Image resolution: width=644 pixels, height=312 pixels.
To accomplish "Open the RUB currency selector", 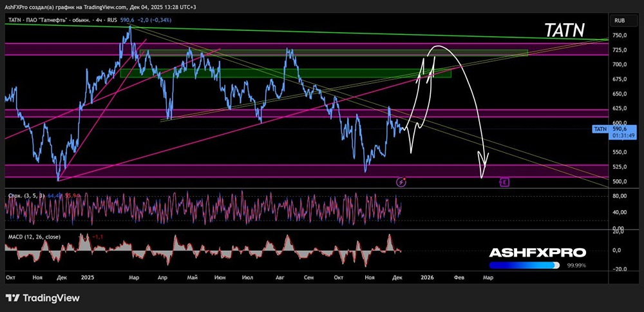I will [x=621, y=20].
